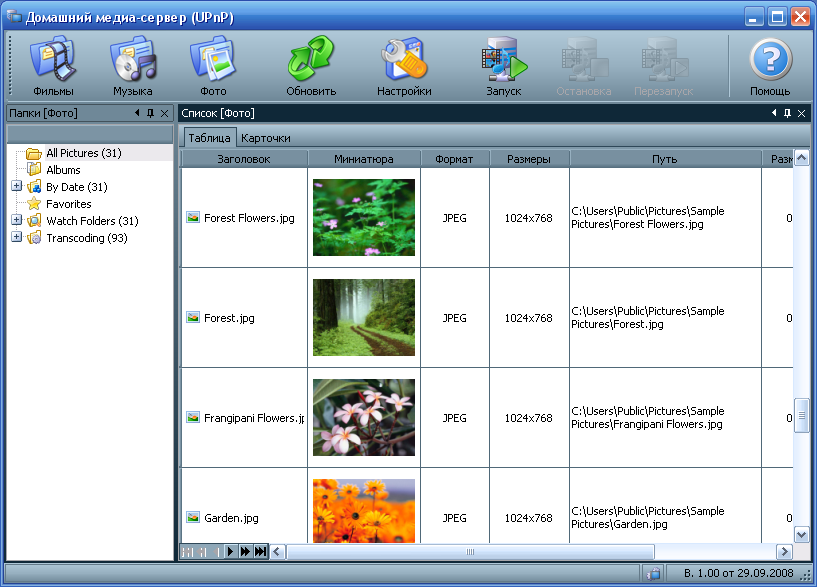Start the server with Запуск icon
817x587 pixels.
[503, 66]
